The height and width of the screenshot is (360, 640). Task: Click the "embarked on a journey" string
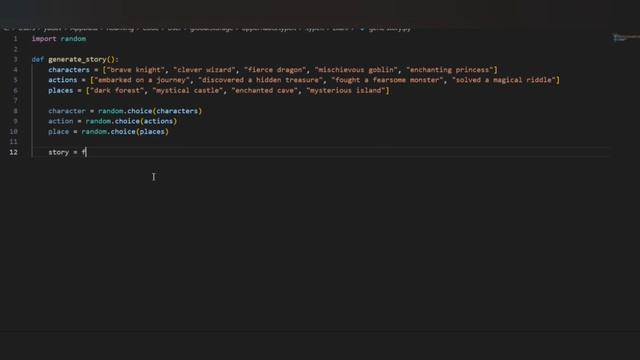[x=142, y=80]
